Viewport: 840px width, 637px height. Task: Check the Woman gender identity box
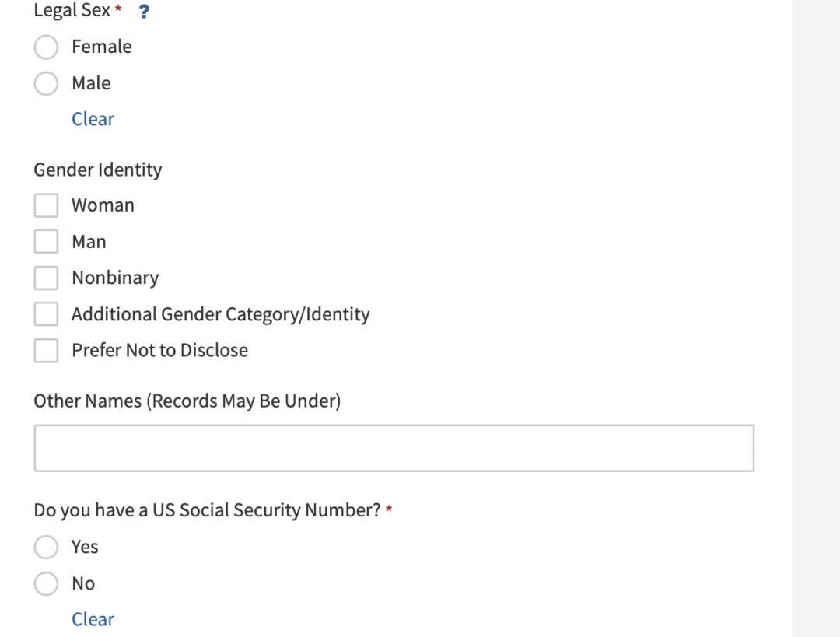click(46, 206)
